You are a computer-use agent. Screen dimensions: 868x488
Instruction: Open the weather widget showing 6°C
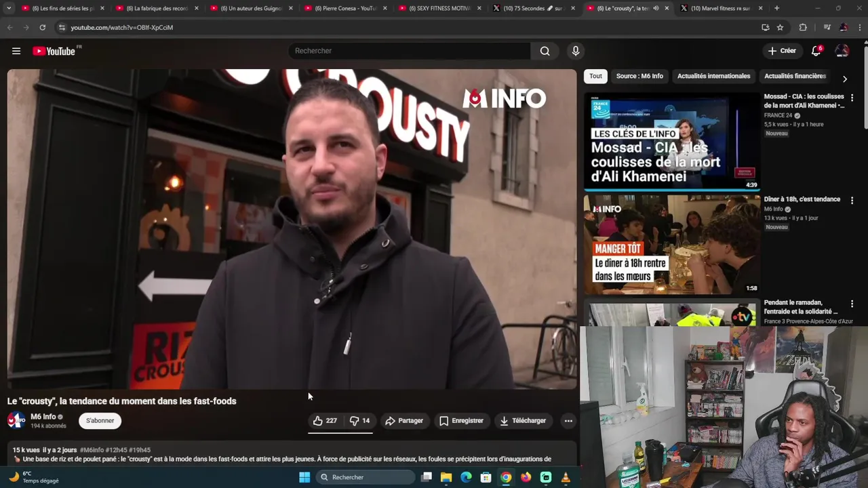coord(33,477)
